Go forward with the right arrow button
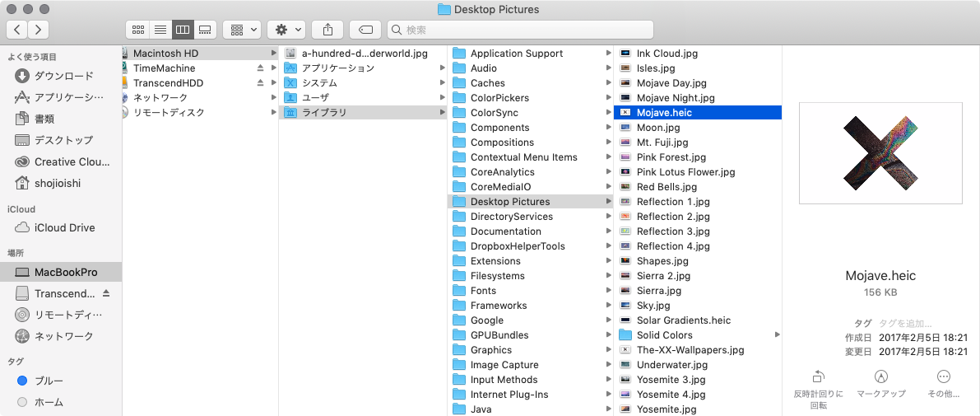The image size is (980, 416). (39, 29)
